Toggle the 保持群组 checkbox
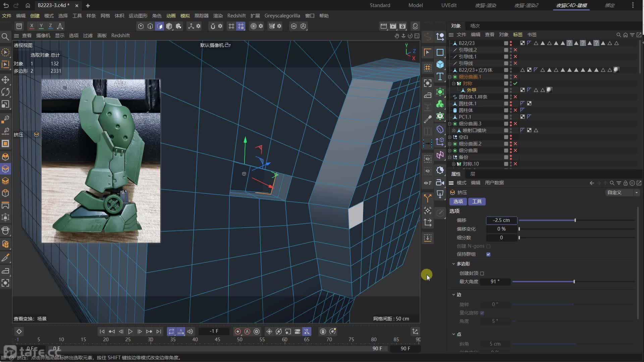644x362 pixels. click(x=488, y=254)
